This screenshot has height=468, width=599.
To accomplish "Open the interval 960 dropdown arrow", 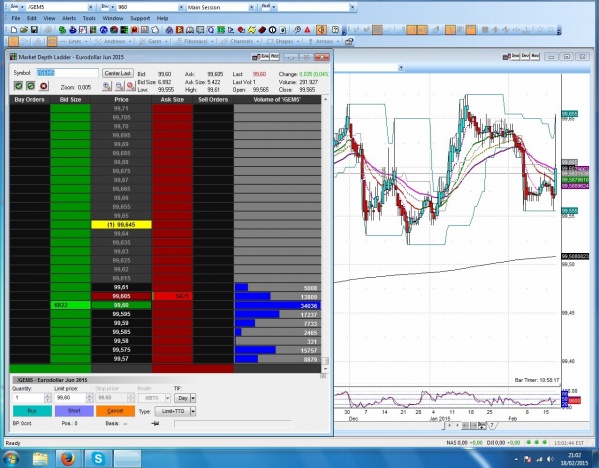I will point(181,7).
